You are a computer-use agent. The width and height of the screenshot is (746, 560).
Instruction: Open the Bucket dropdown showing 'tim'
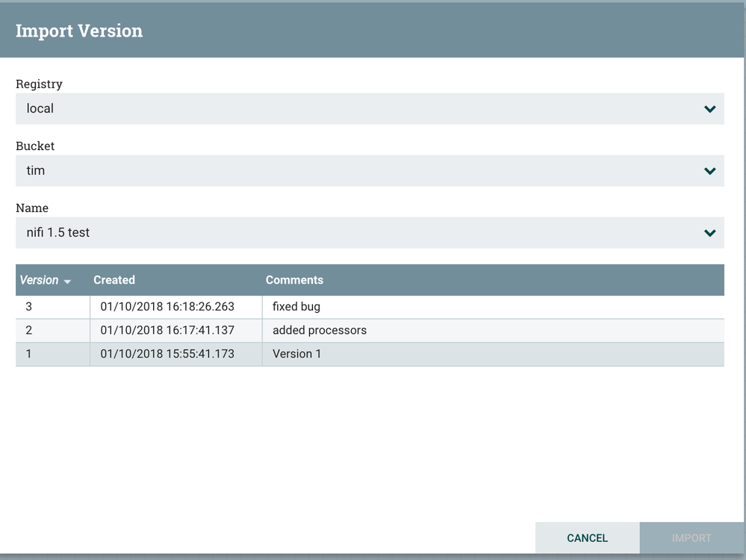click(x=370, y=170)
